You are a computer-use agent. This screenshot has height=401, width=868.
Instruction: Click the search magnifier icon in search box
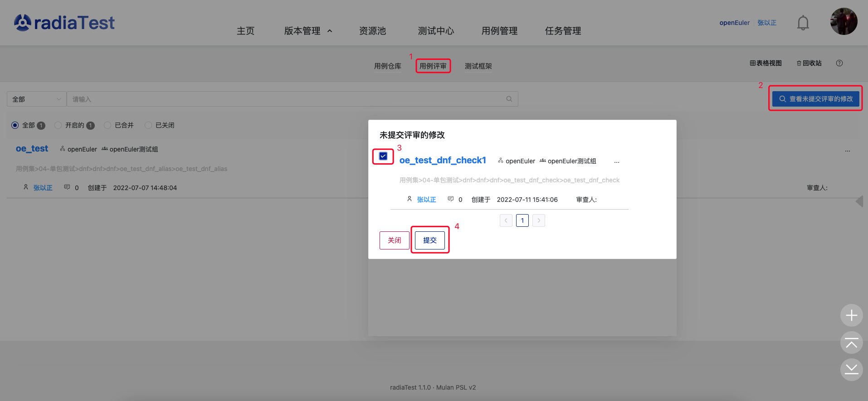509,99
